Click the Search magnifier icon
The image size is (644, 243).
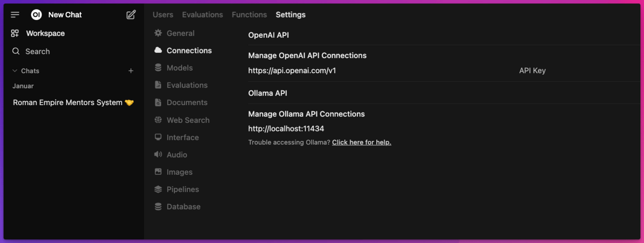point(16,51)
